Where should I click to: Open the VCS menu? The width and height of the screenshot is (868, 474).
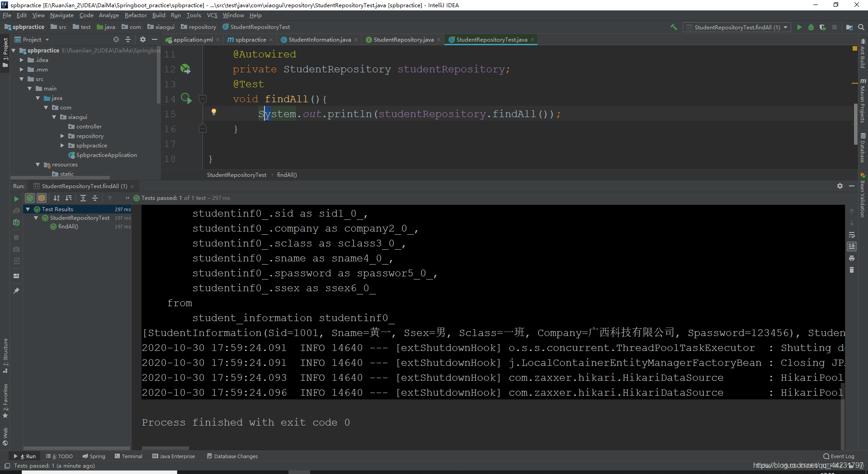pos(212,15)
